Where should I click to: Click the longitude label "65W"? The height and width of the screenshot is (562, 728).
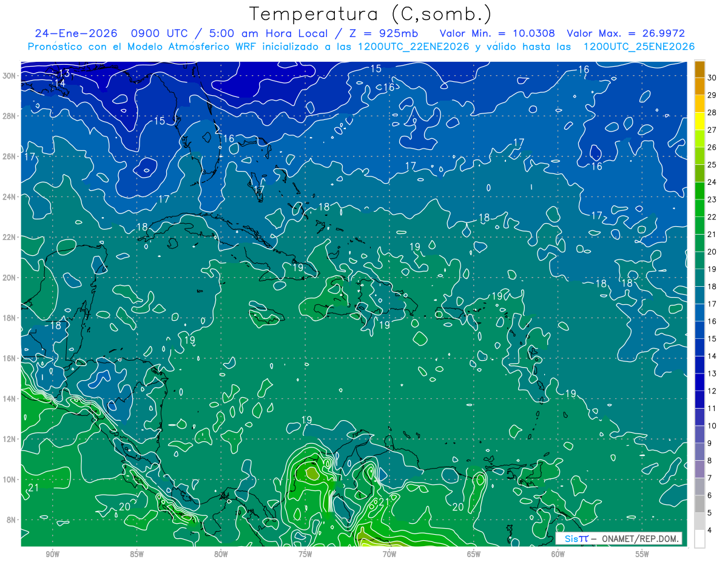(x=474, y=555)
